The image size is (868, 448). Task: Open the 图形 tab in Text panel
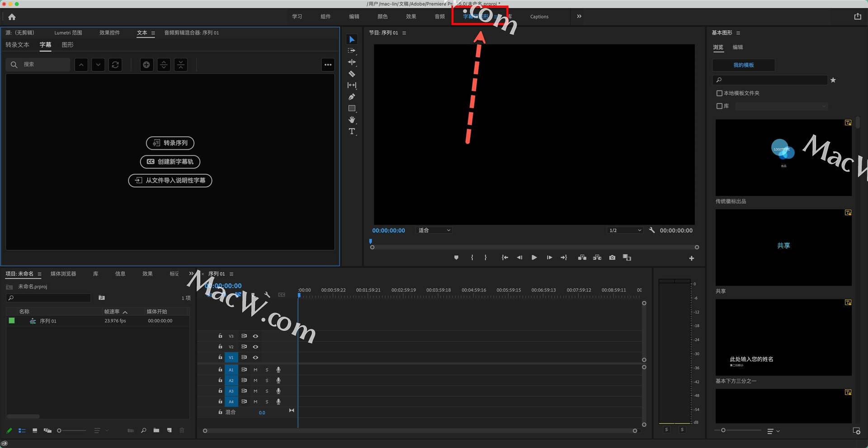pyautogui.click(x=67, y=45)
